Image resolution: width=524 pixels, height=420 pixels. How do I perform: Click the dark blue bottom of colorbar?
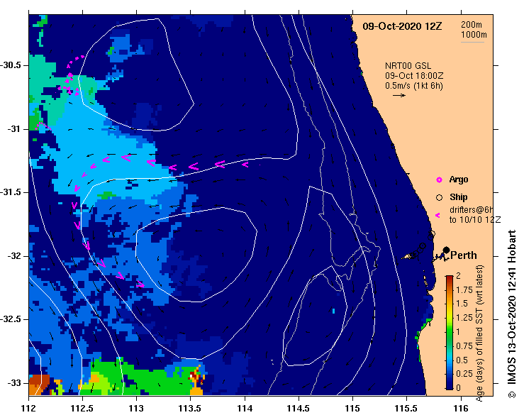click(x=450, y=386)
